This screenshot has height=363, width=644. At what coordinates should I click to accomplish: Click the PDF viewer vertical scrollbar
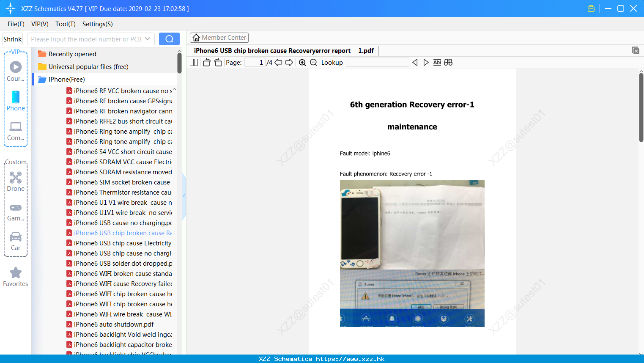tap(641, 107)
